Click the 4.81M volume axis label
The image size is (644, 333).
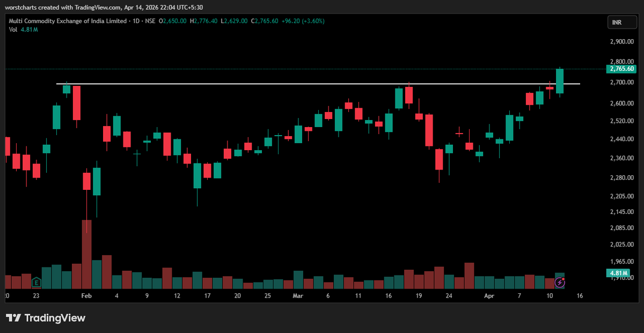[x=618, y=273]
